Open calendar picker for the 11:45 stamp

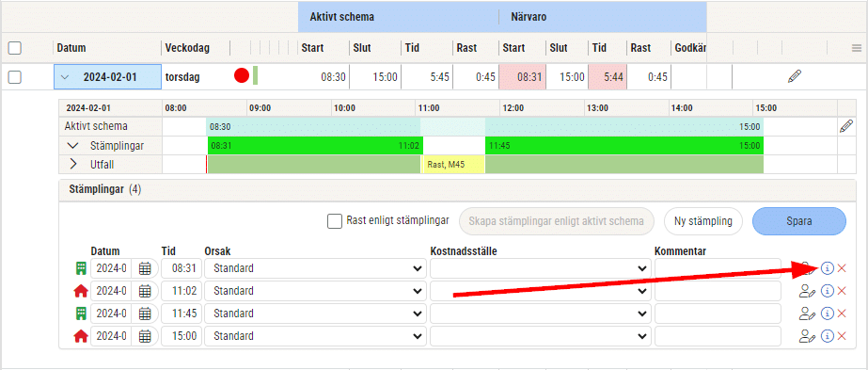click(x=145, y=314)
